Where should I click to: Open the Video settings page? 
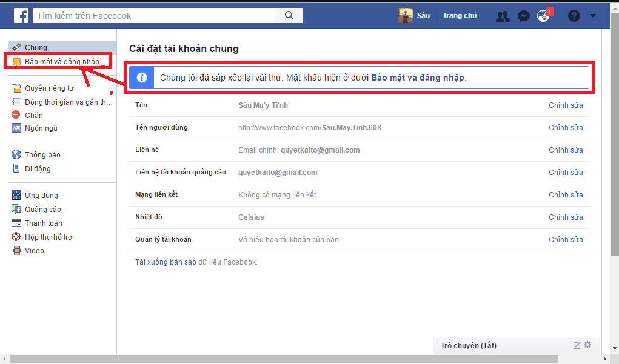pyautogui.click(x=35, y=250)
